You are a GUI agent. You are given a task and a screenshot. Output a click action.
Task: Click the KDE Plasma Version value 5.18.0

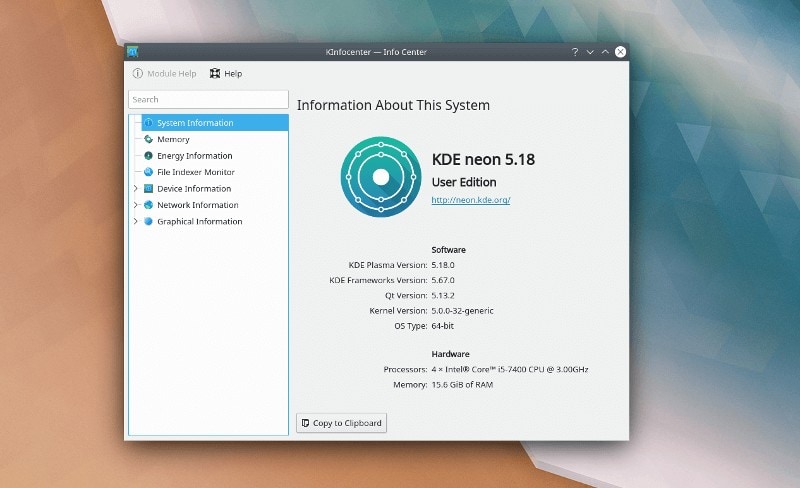point(443,265)
